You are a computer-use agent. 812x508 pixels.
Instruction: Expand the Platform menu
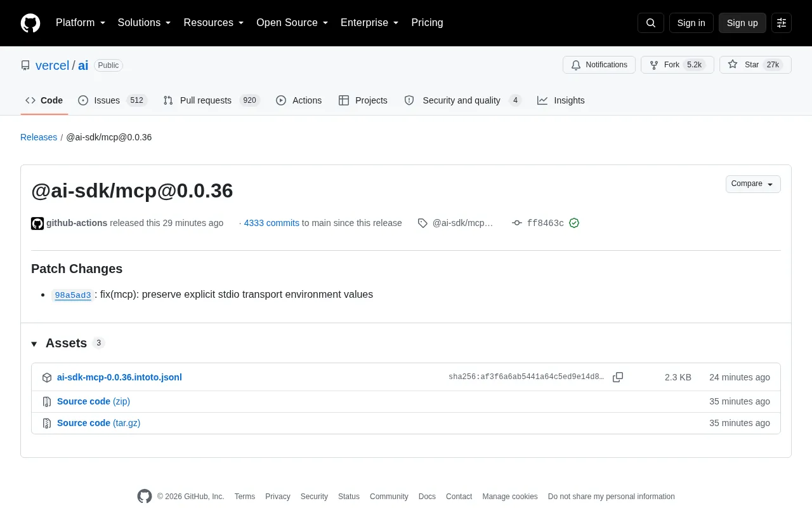click(81, 23)
